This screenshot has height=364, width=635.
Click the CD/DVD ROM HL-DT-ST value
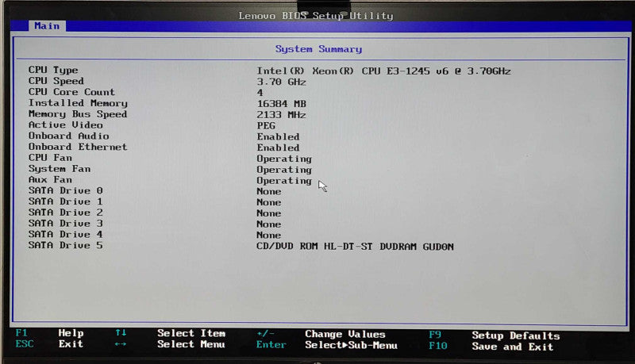(355, 247)
